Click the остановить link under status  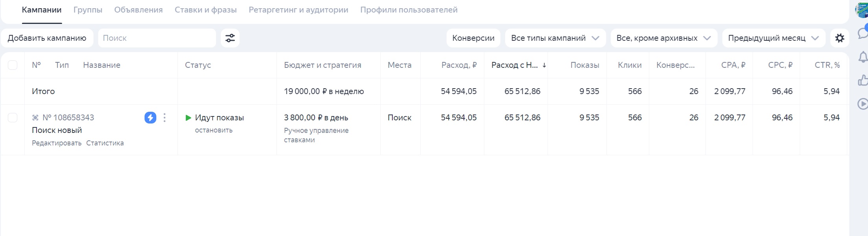click(x=214, y=130)
